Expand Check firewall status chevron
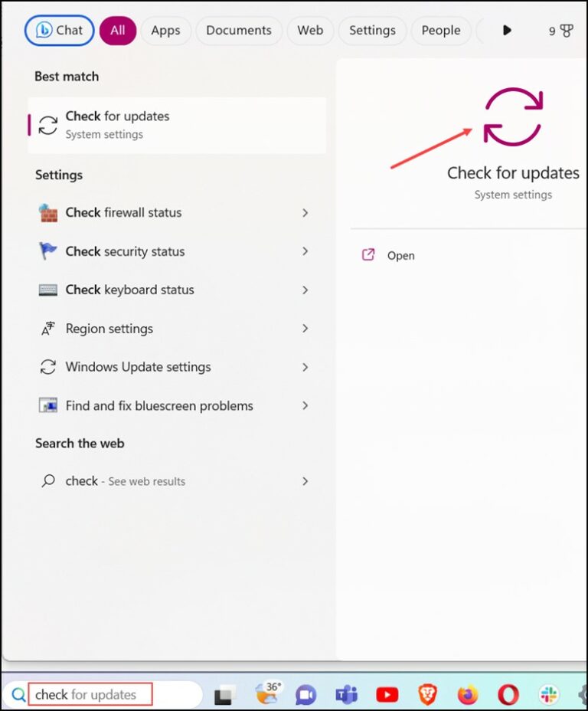This screenshot has height=711, width=588. pos(305,213)
